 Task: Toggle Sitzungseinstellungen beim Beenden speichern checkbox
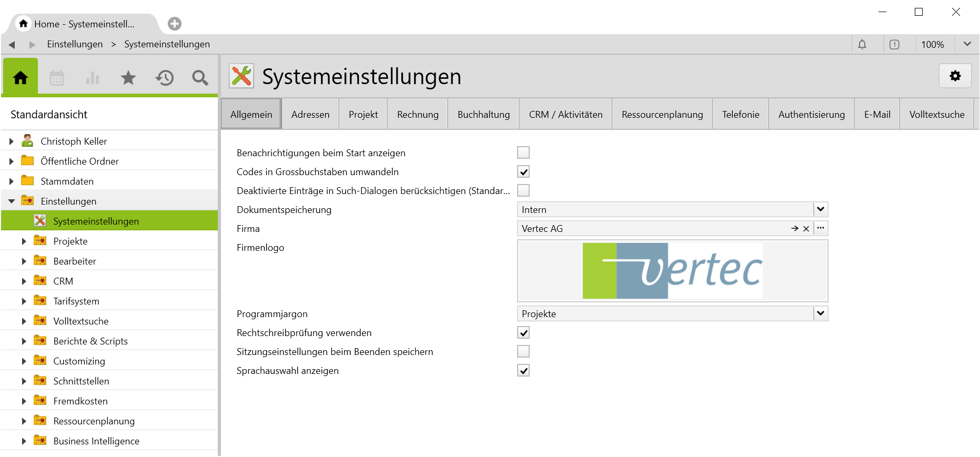coord(523,351)
